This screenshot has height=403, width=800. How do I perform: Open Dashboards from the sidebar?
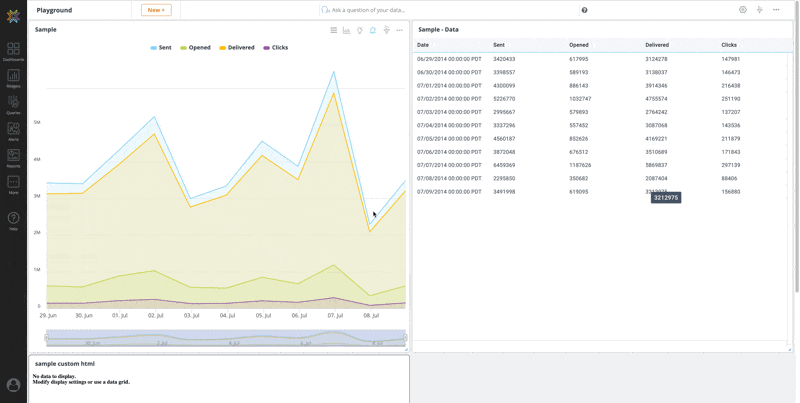13,50
